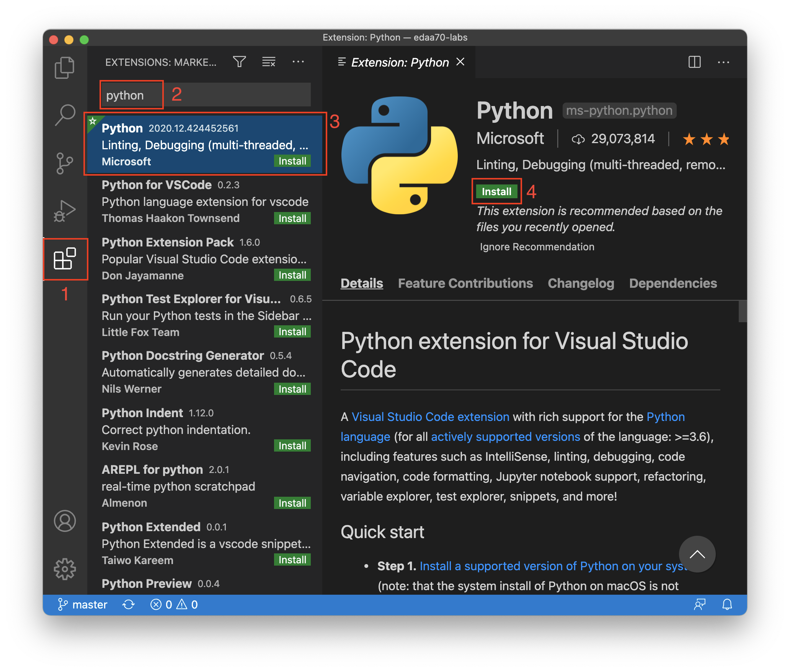Open the Extensions view icon
The image size is (790, 672).
point(65,259)
